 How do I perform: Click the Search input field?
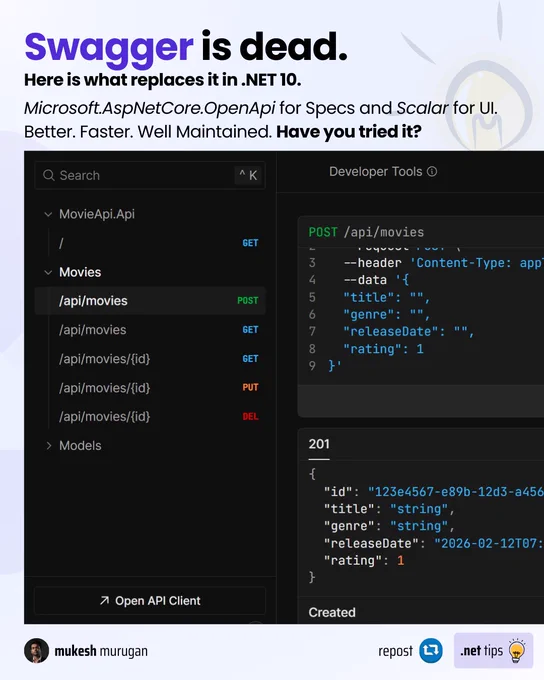tap(150, 175)
